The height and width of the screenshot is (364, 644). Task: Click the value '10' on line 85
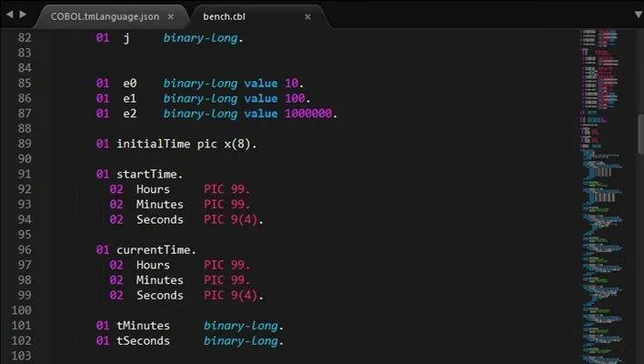(292, 83)
